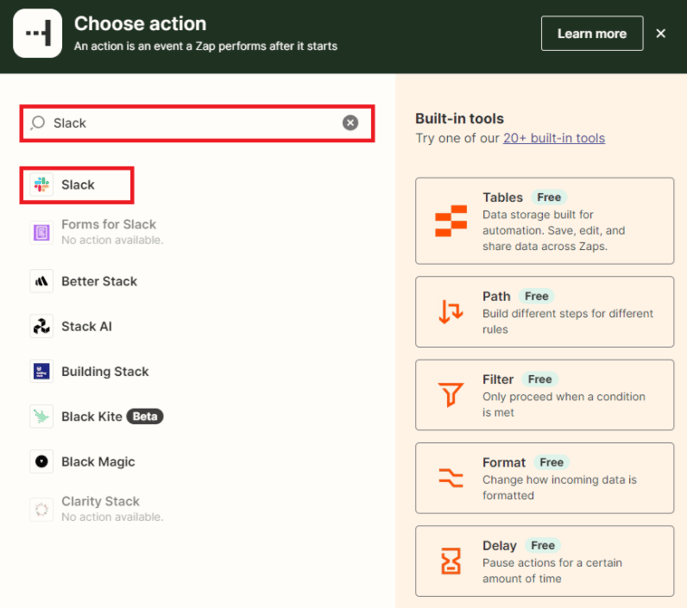Screen dimensions: 687x608
Task: Choose Black Magic from results
Action: coord(83,462)
